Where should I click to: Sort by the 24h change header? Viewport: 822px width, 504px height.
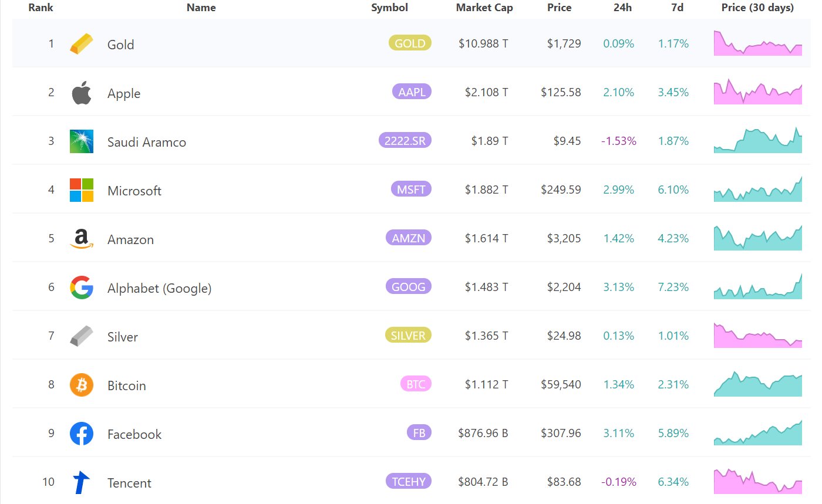(x=623, y=8)
